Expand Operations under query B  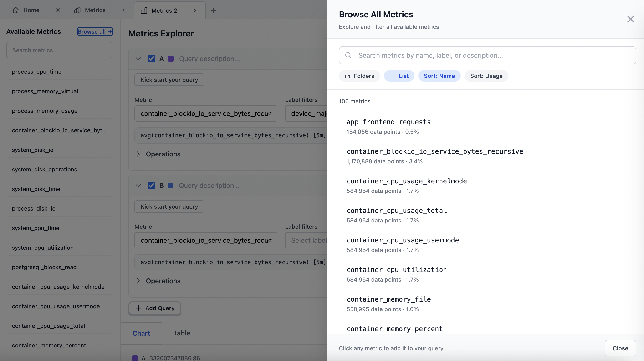tap(138, 281)
